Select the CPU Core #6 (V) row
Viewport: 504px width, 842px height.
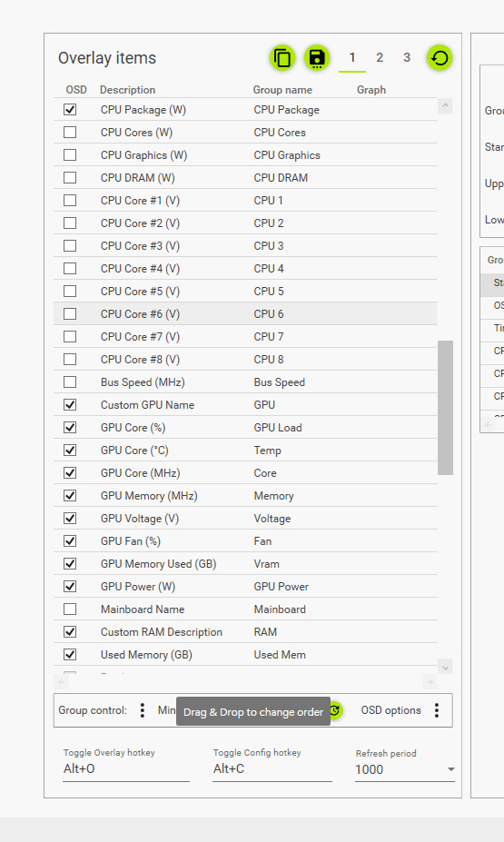[x=245, y=313]
